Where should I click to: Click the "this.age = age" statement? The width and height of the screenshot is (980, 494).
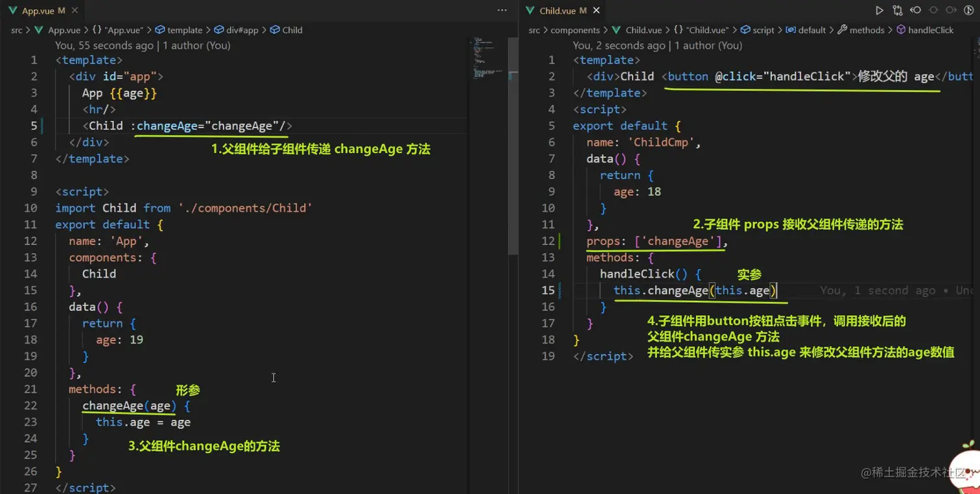(x=143, y=422)
